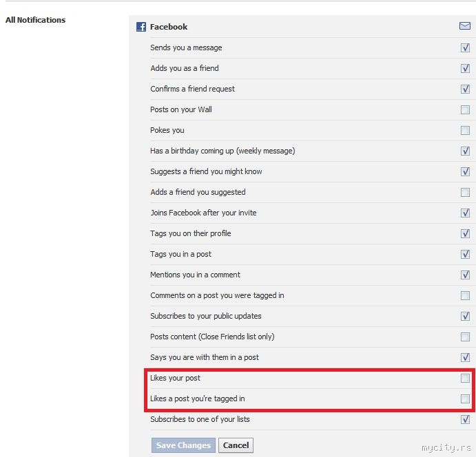Viewport: 476px width, 457px height.
Task: Uncheck the 'Sends you a message' checkbox
Action: coord(465,48)
